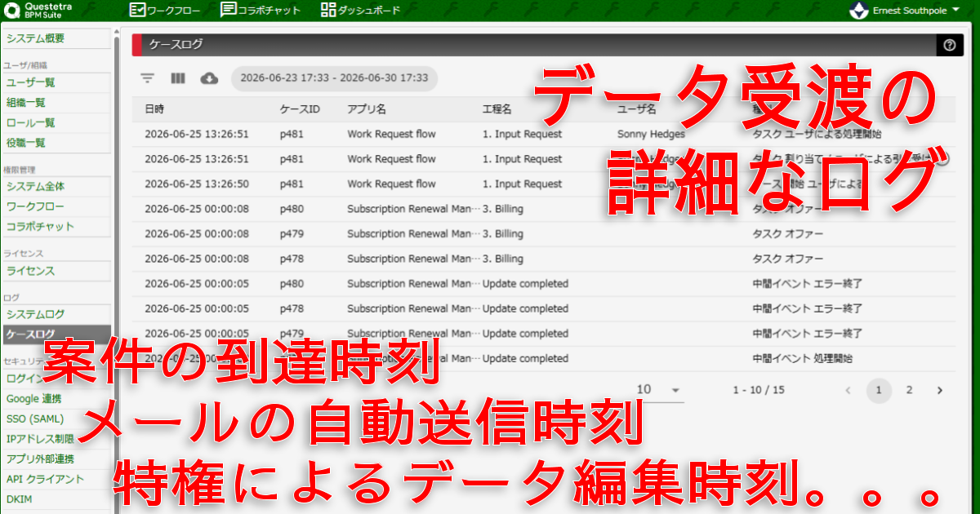Download the case log with the cloud icon

click(209, 78)
